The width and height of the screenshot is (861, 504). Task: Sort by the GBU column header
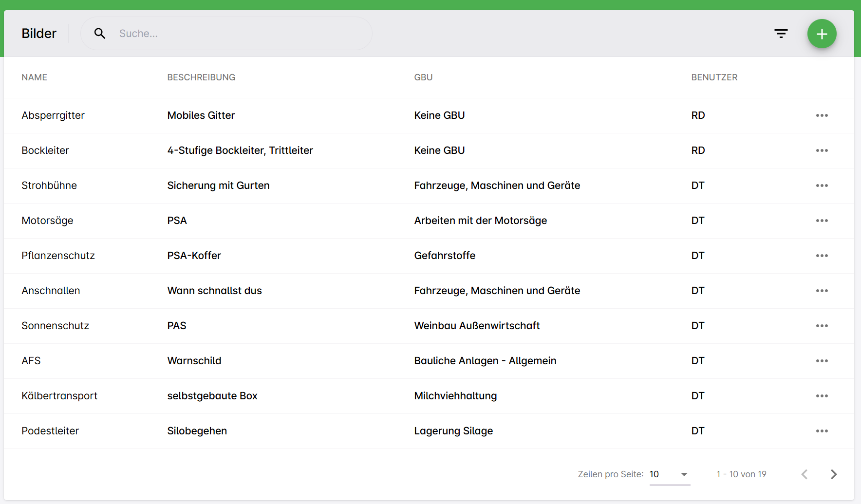point(423,77)
